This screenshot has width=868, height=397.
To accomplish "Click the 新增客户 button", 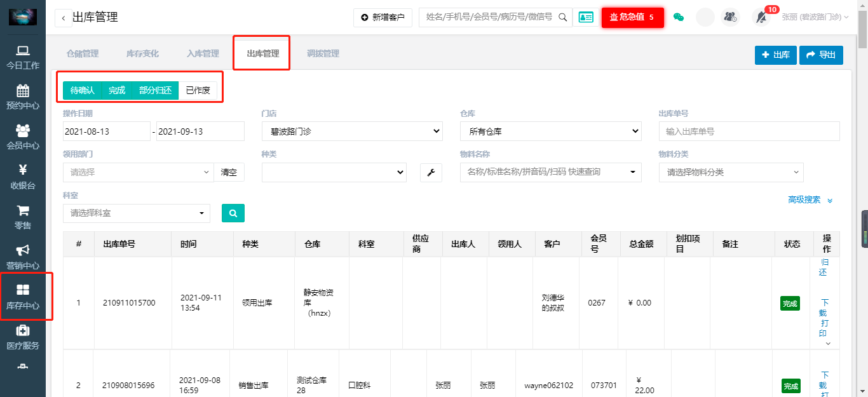I will click(x=383, y=18).
